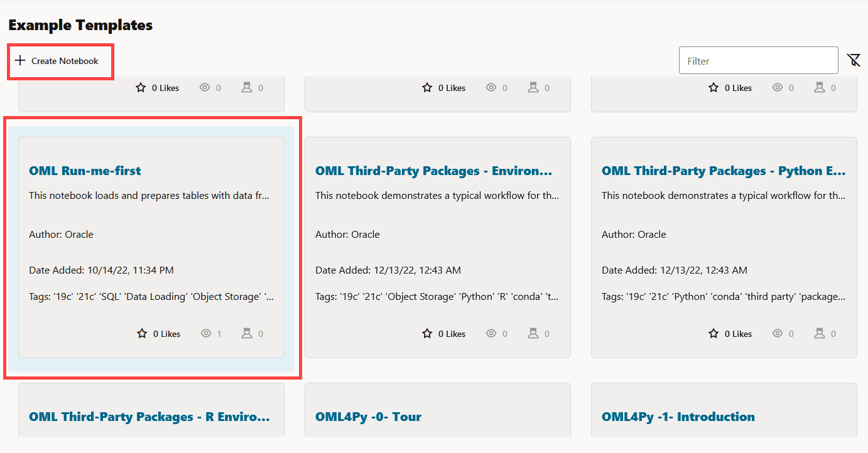Clear filters with the crossed funnel icon
868x453 pixels.
click(854, 60)
